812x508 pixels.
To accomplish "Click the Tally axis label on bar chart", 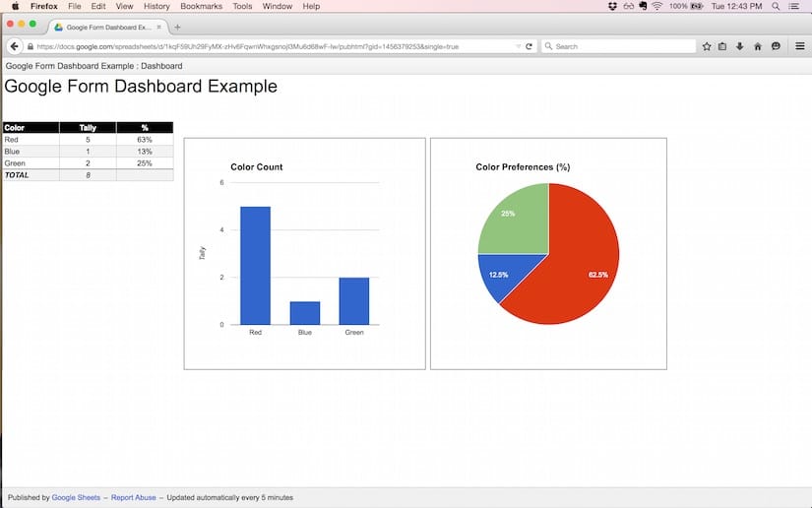I will click(x=203, y=253).
